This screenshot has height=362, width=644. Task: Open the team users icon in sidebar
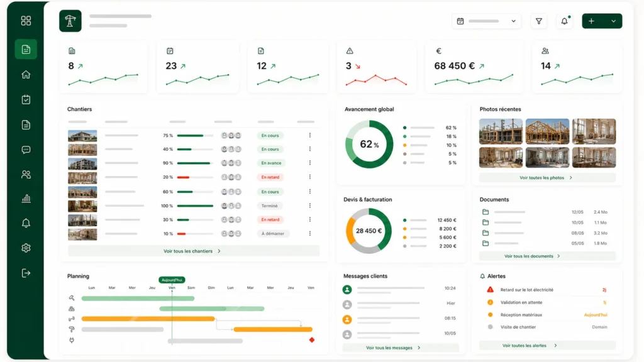tap(26, 175)
